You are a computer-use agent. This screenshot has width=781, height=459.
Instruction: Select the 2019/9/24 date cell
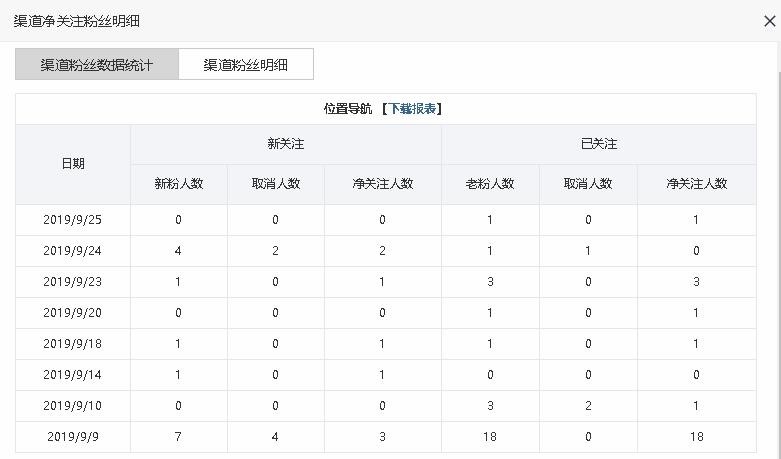pyautogui.click(x=73, y=251)
